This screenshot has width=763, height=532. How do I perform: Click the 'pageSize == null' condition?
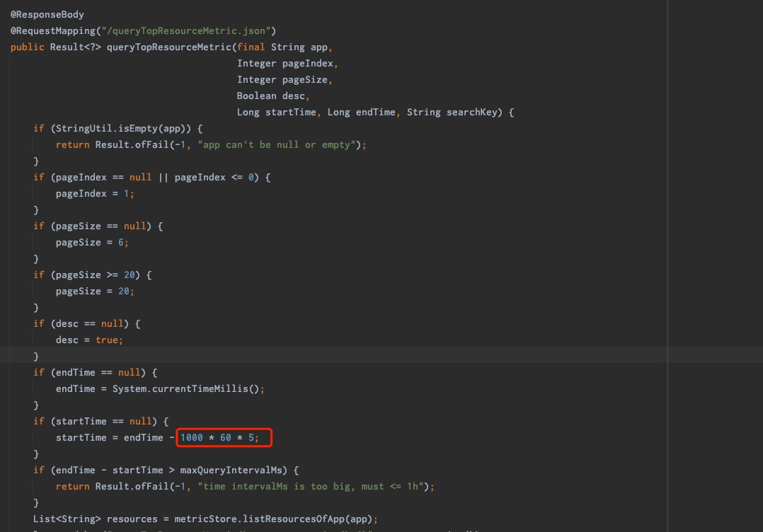coord(101,226)
